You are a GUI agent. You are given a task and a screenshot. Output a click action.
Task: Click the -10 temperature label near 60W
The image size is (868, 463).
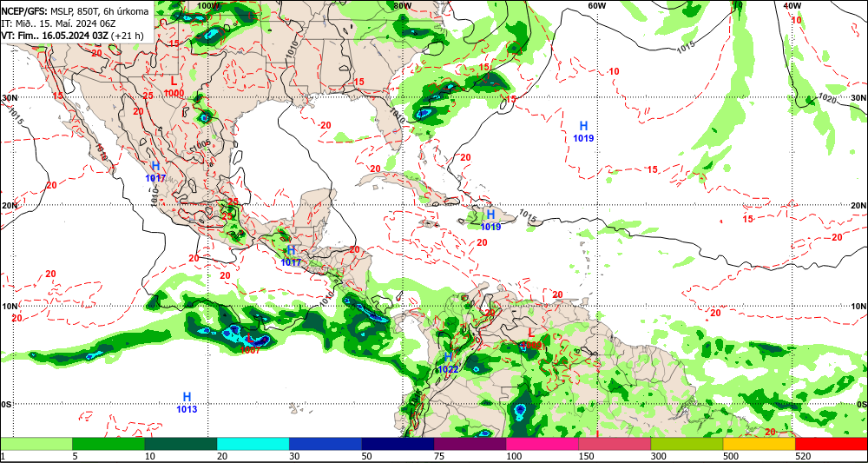tap(612, 72)
